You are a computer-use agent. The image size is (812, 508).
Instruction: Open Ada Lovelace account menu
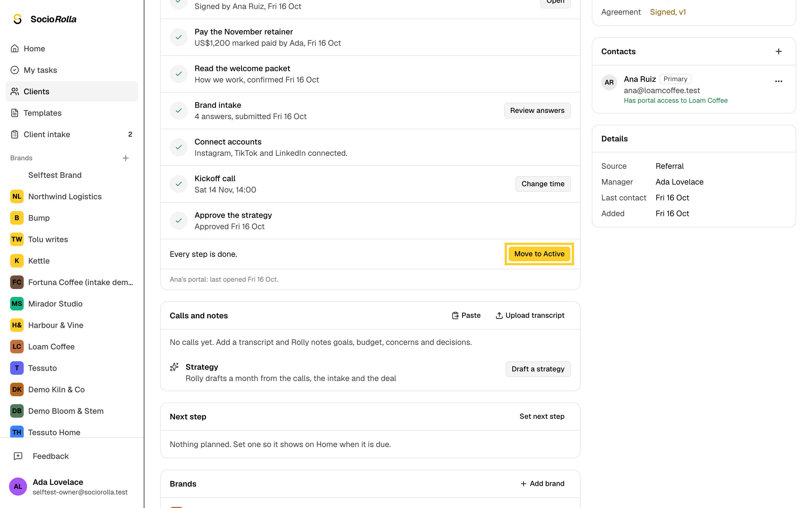tap(72, 487)
